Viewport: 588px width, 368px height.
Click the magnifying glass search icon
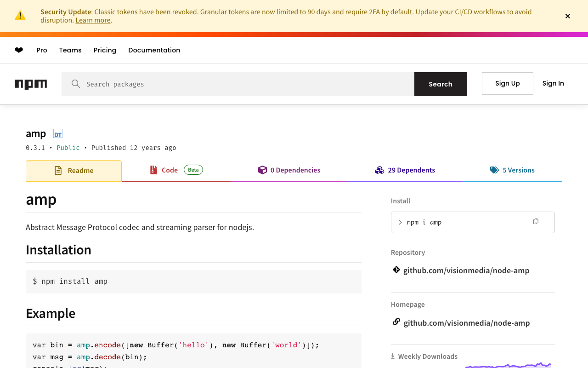pos(76,84)
